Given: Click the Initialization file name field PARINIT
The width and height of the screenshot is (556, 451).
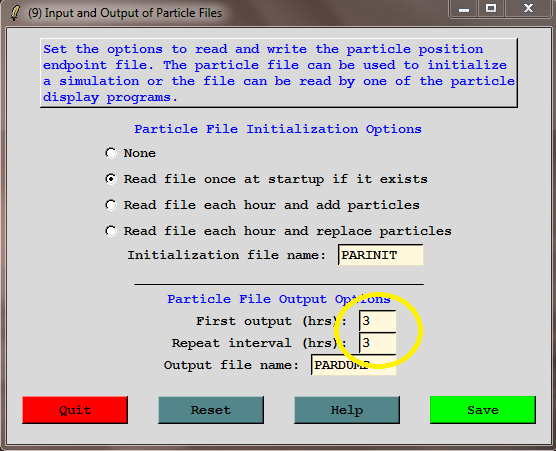Looking at the screenshot, I should tap(380, 255).
